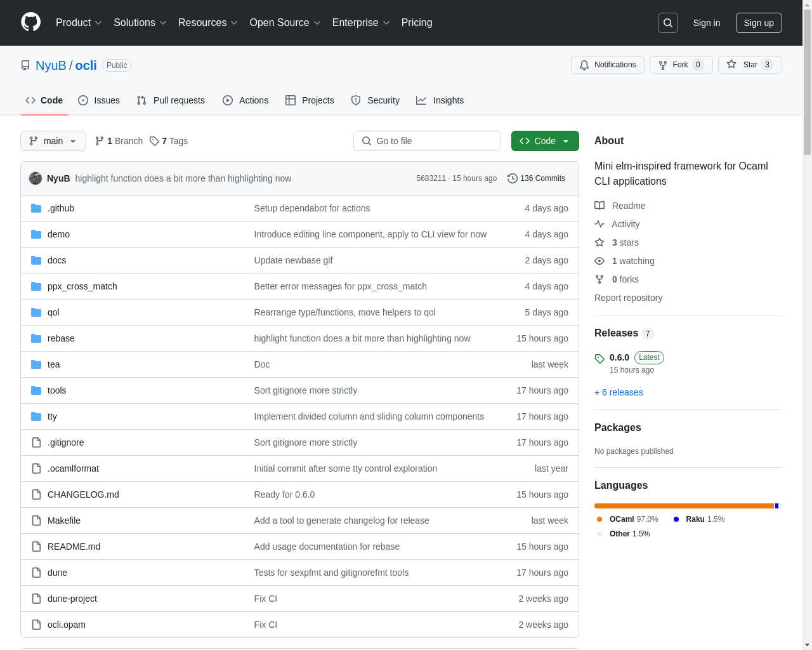The height and width of the screenshot is (650, 812).
Task: Click the forks icon in About
Action: coord(599,279)
